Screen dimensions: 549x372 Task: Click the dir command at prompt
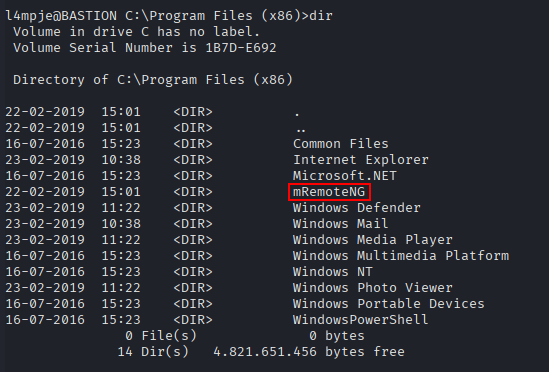click(x=321, y=16)
